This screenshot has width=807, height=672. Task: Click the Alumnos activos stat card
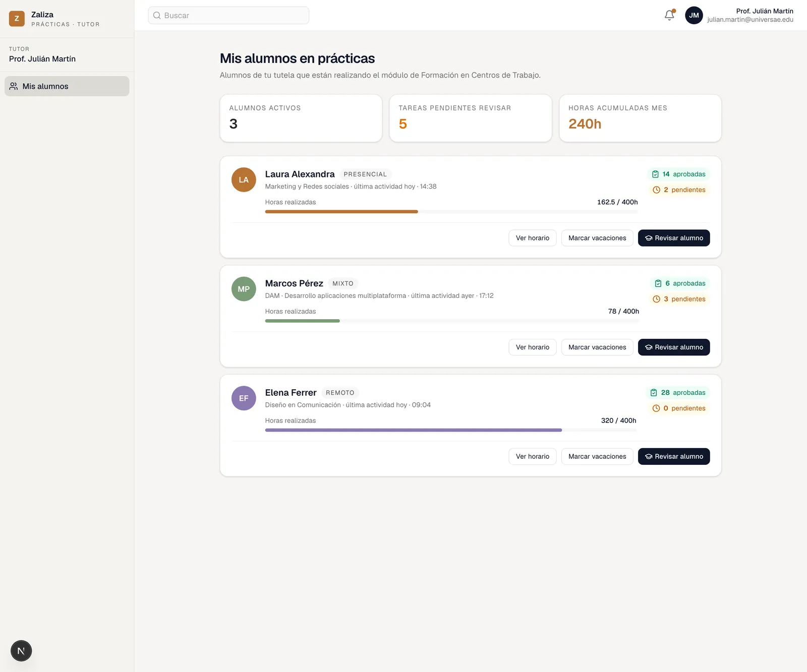coord(301,118)
